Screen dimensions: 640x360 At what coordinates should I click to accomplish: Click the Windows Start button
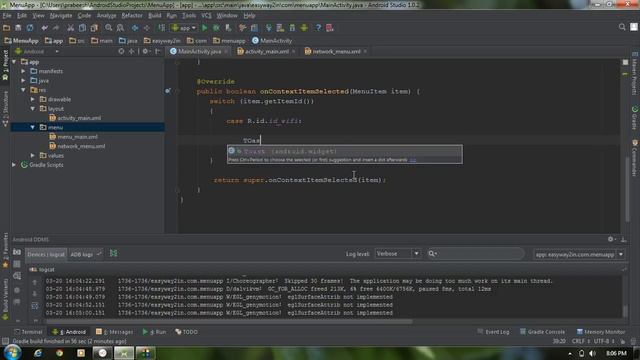click(x=13, y=352)
